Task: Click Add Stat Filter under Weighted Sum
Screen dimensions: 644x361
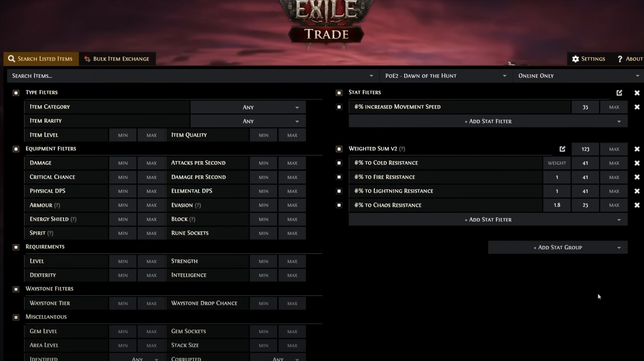Action: click(x=488, y=219)
